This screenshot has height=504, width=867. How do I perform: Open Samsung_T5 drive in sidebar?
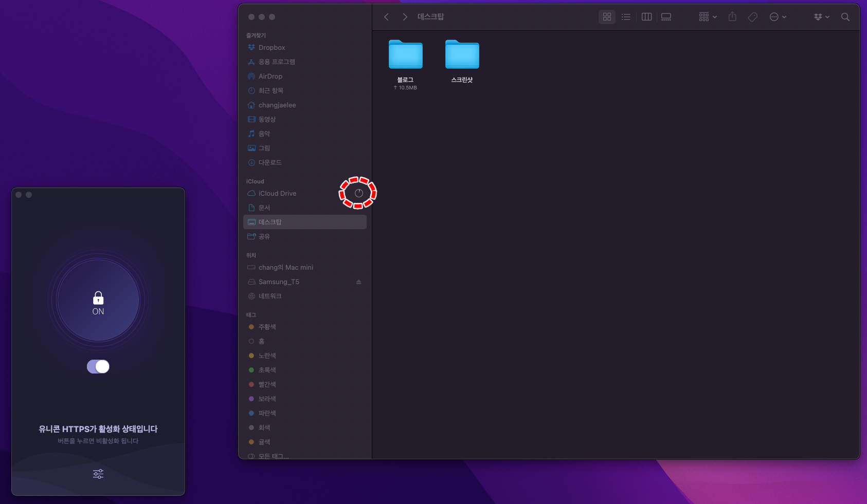(x=305, y=282)
